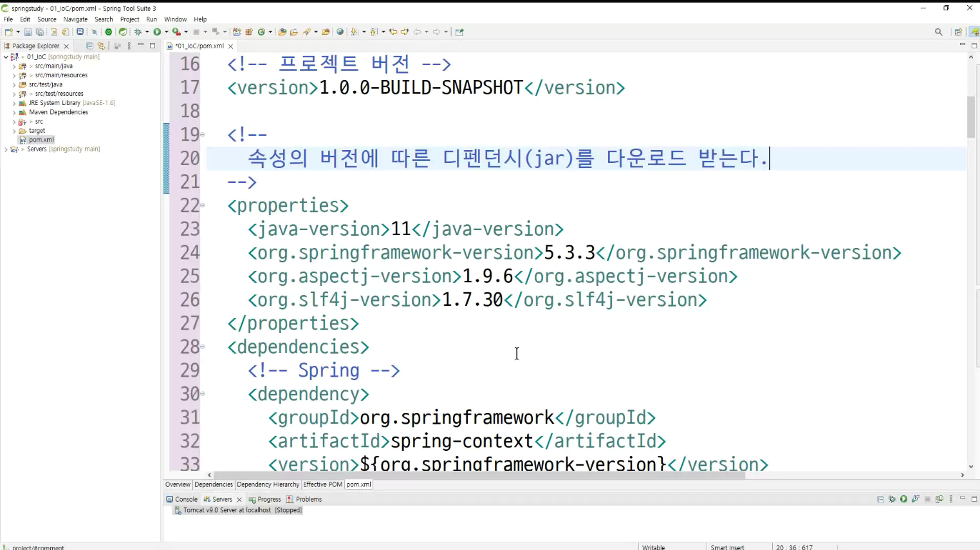Image resolution: width=980 pixels, height=550 pixels.
Task: Go to next annotation arrow icon
Action: (x=355, y=32)
